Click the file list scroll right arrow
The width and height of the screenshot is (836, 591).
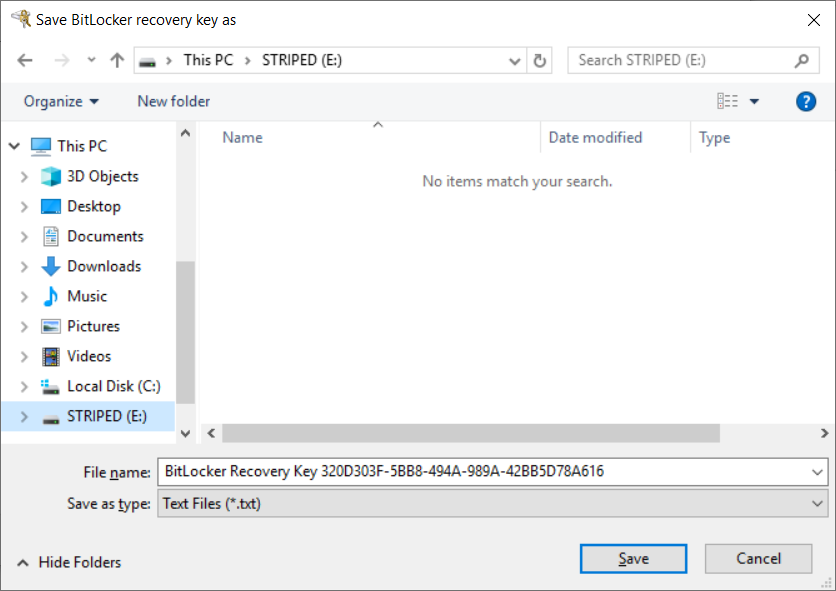[x=824, y=433]
